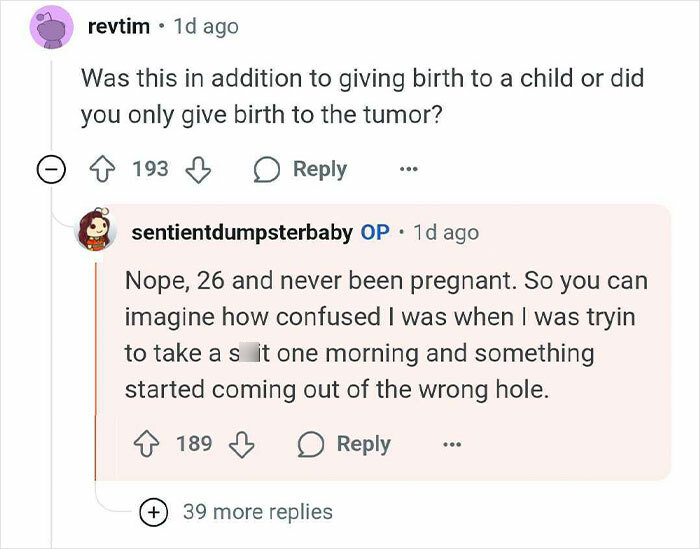
Task: Click the 193 vote count
Action: pyautogui.click(x=151, y=169)
